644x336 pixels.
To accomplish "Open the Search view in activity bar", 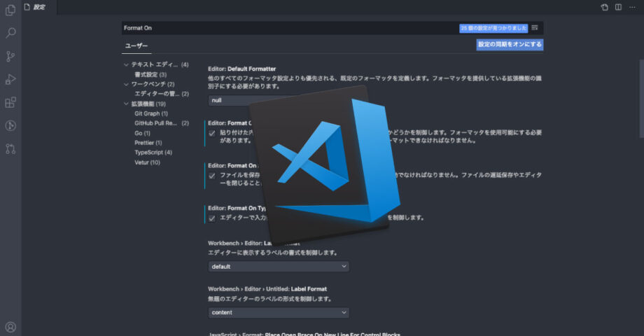I will pyautogui.click(x=10, y=33).
